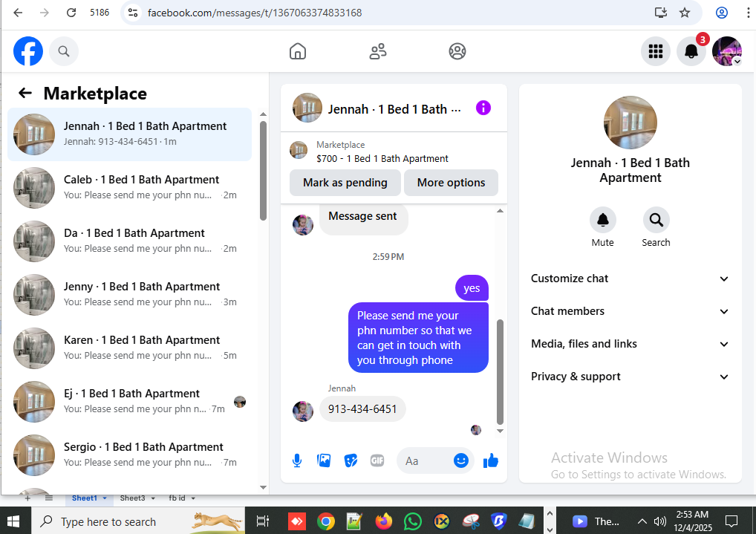This screenshot has height=534, width=756.
Task: Bookmark this page with the star icon
Action: tap(685, 13)
